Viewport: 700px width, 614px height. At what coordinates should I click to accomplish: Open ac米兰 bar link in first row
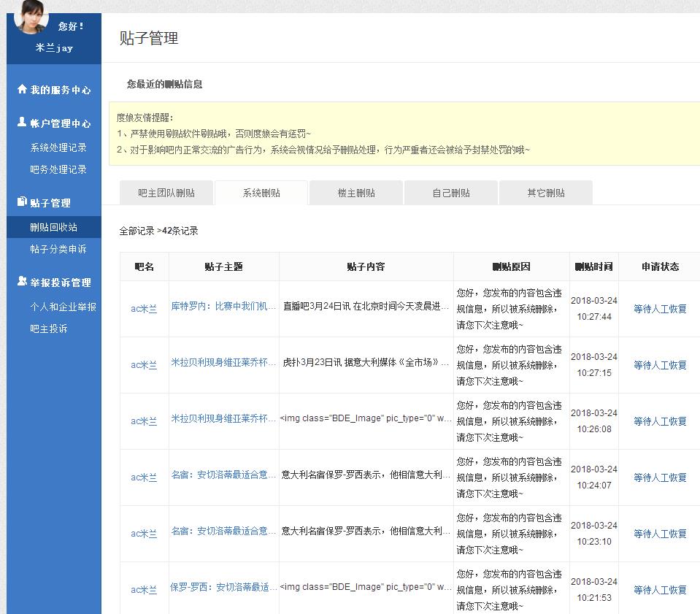tap(144, 309)
